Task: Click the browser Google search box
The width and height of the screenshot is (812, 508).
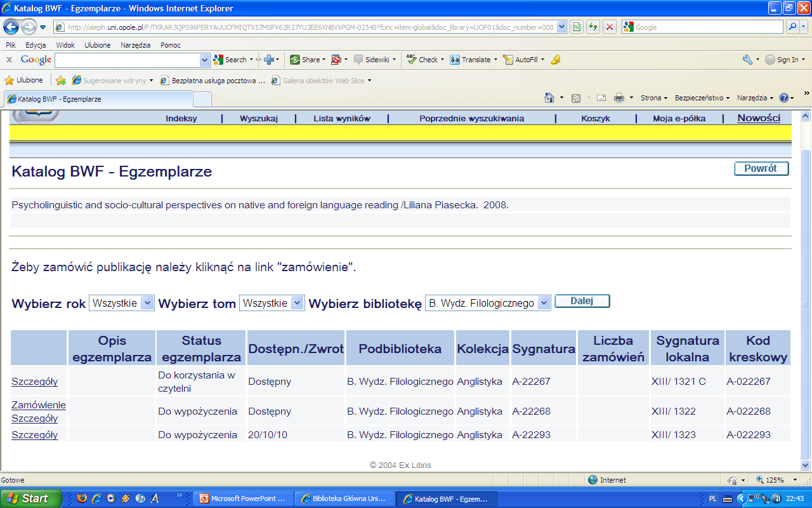Action: point(704,27)
